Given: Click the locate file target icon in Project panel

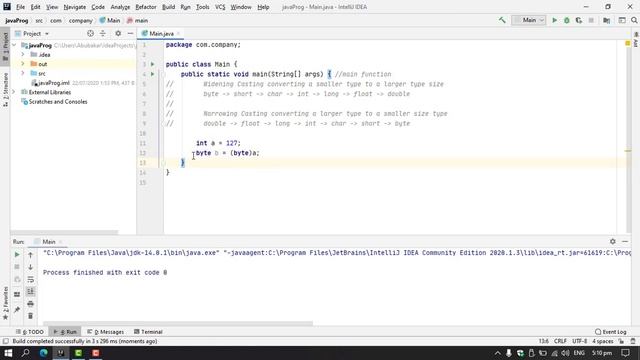Looking at the screenshot, I should 90,33.
